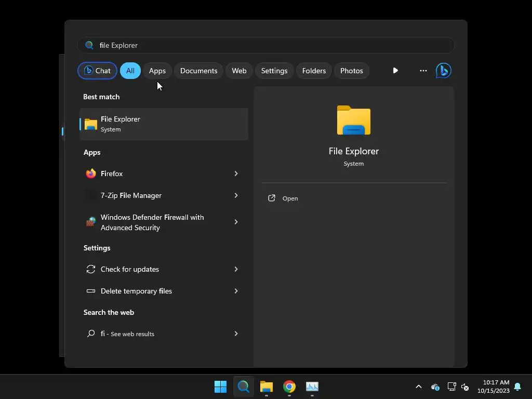Image resolution: width=532 pixels, height=399 pixels.
Task: Click the Delete temporary files storage icon
Action: [x=90, y=291]
